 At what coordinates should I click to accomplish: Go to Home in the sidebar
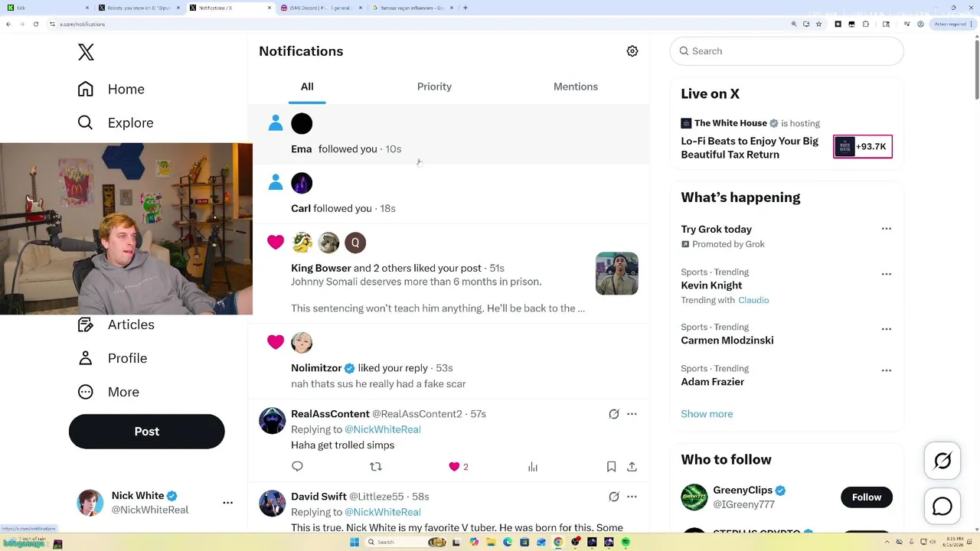click(111, 89)
